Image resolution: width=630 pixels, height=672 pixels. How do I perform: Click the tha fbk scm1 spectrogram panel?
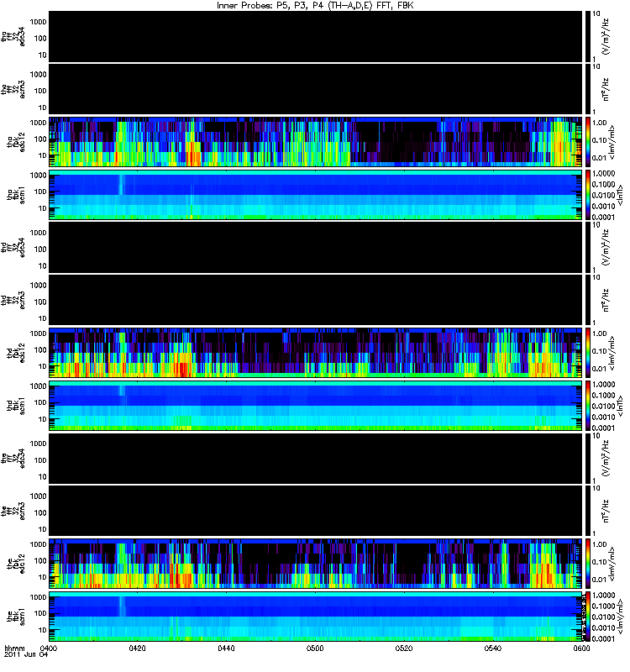coord(316,195)
